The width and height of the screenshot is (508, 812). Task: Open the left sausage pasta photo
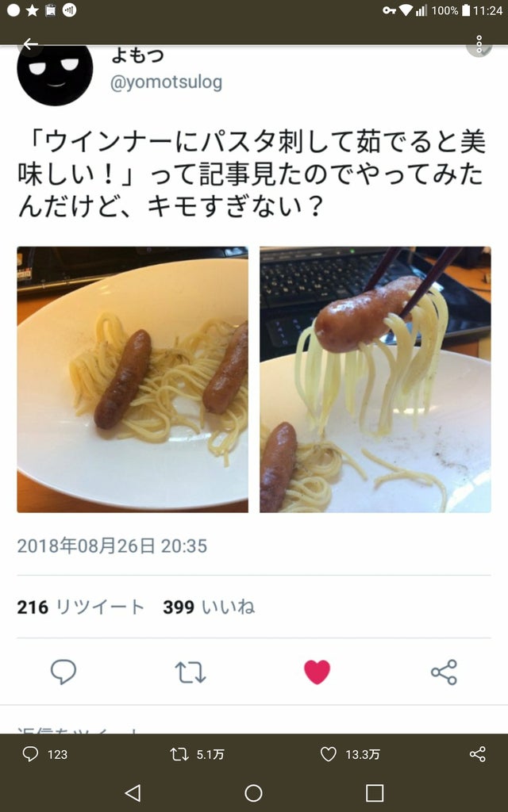[x=133, y=380]
